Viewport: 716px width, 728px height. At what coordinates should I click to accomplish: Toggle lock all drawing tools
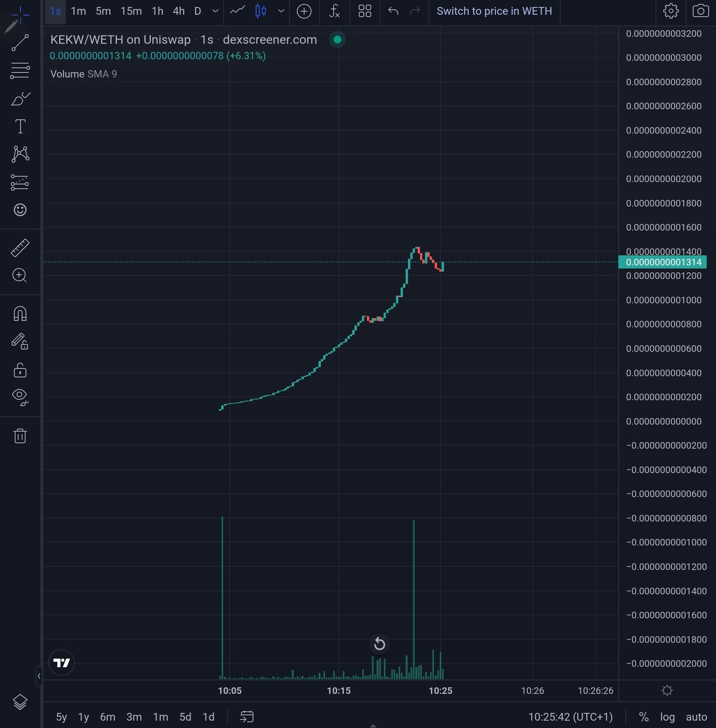point(20,370)
